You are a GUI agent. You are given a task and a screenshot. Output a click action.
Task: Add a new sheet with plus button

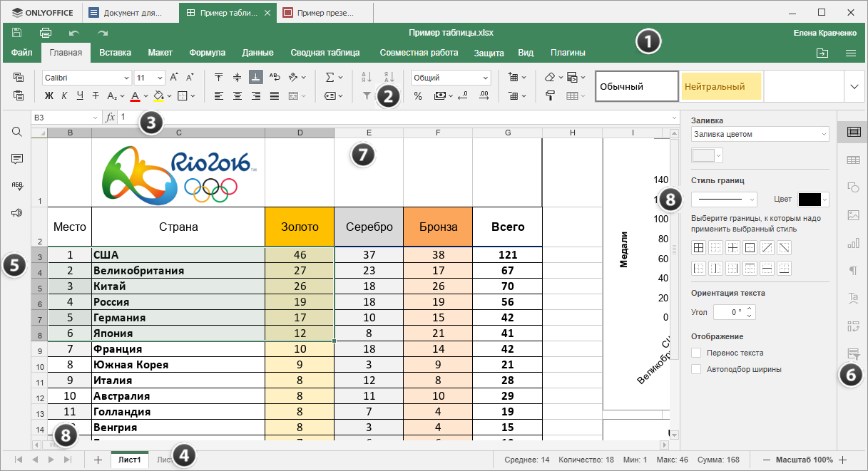coord(98,460)
